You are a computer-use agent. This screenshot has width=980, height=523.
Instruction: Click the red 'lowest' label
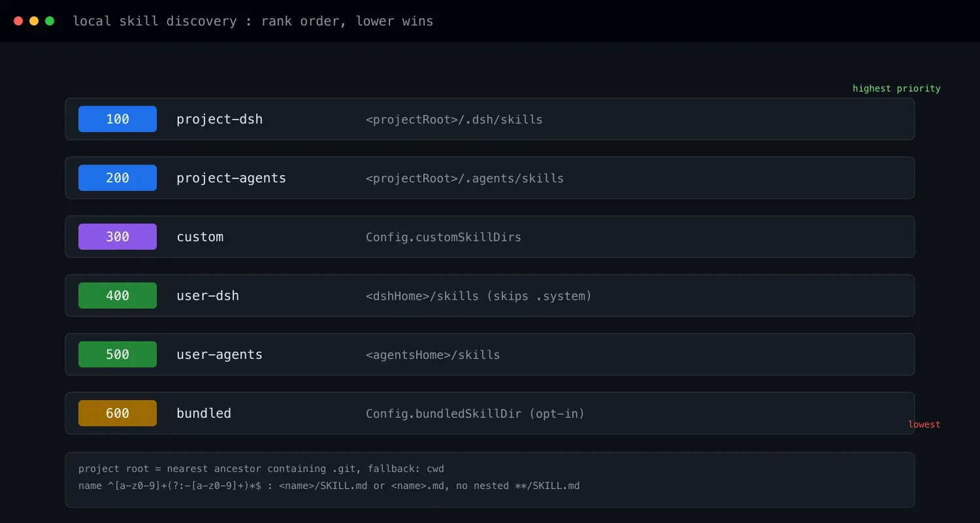[924, 424]
